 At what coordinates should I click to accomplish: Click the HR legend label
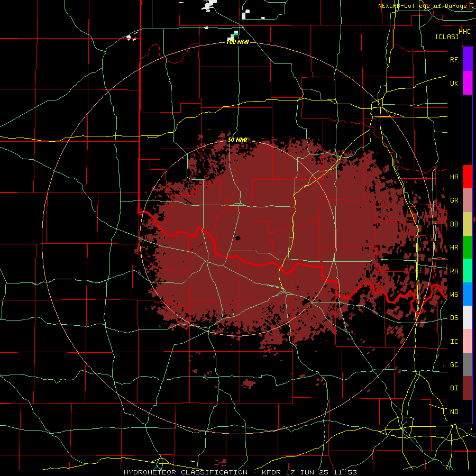coord(454,248)
